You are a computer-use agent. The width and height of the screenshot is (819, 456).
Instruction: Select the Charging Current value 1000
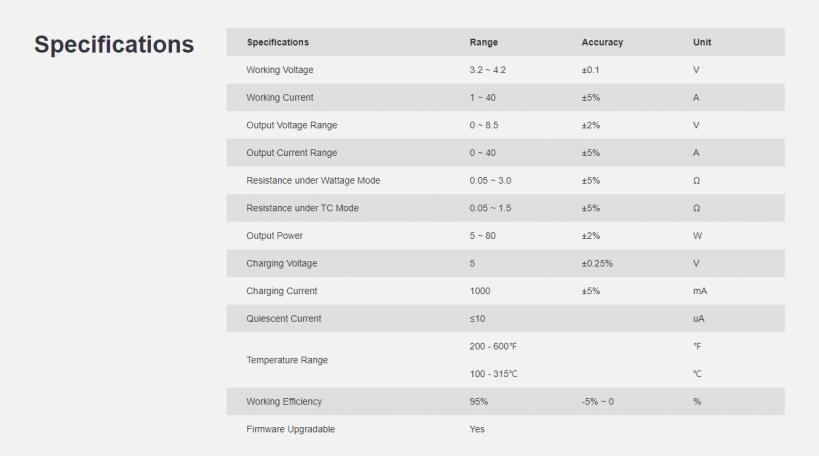click(480, 291)
